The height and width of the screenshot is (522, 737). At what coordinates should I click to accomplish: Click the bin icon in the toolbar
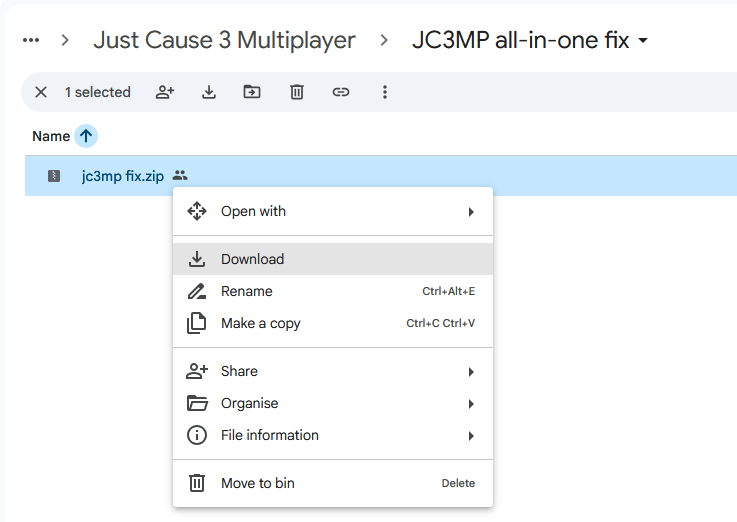(297, 92)
